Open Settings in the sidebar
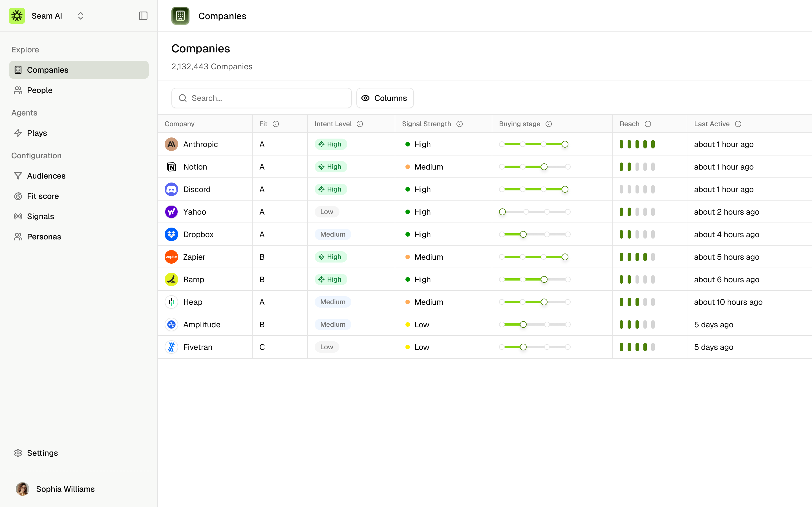812x507 pixels. click(42, 453)
